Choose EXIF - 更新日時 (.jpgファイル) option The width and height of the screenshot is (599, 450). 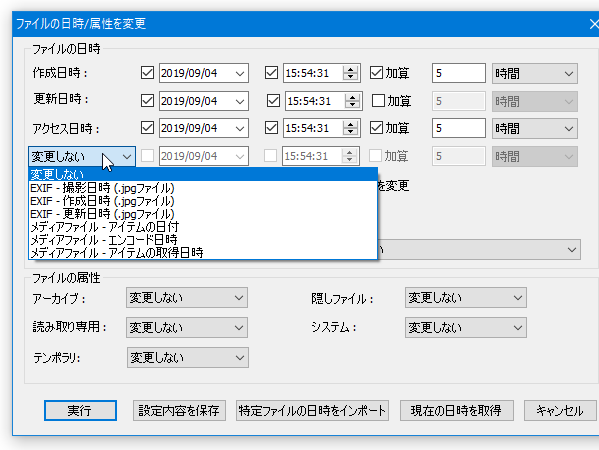[x=203, y=214]
